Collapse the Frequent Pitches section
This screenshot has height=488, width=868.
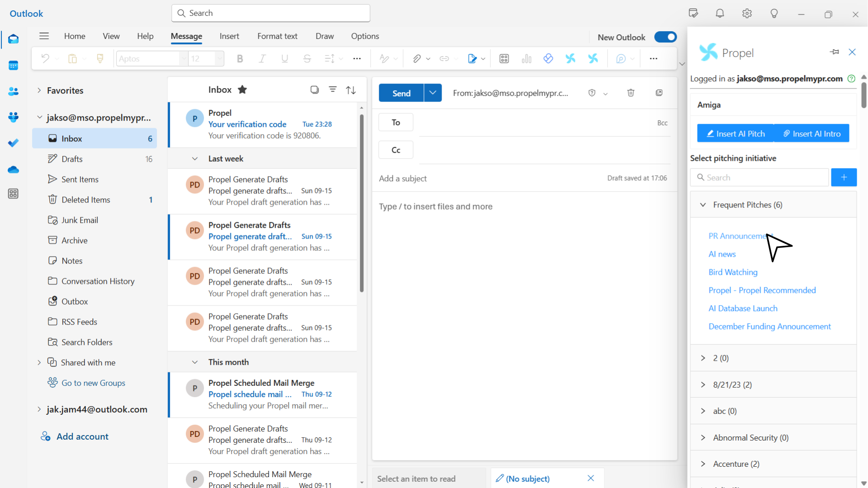tap(703, 205)
